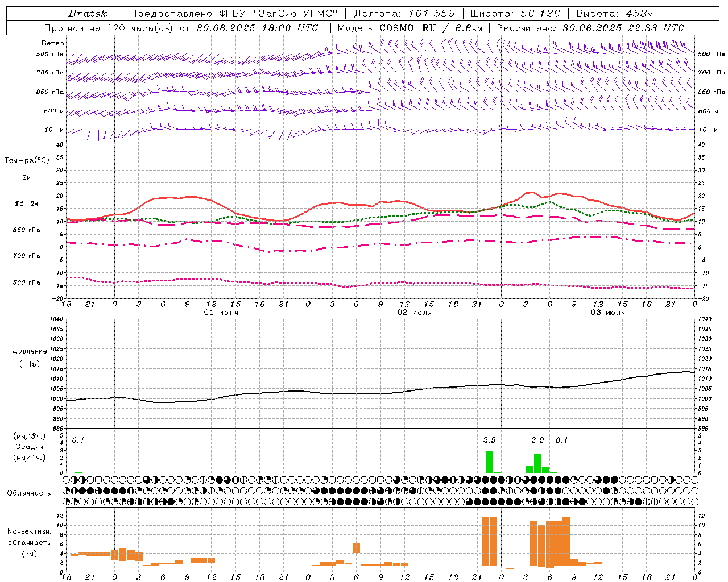Click the black pressure curve near 1015 гПа
This screenshot has height=582, width=728.
click(682, 372)
